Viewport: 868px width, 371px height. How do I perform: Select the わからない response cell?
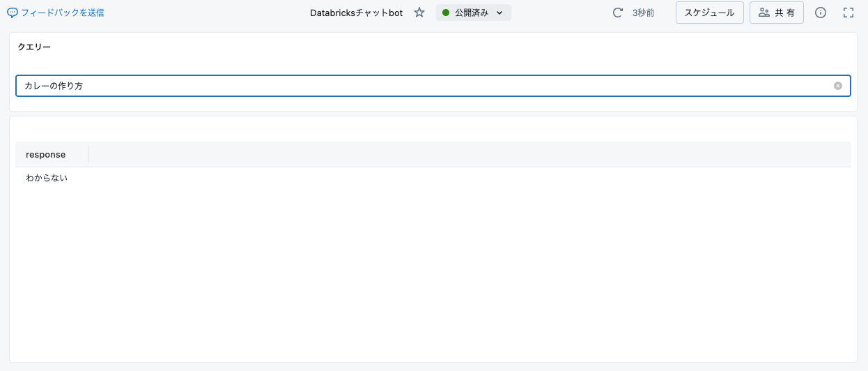pos(47,178)
